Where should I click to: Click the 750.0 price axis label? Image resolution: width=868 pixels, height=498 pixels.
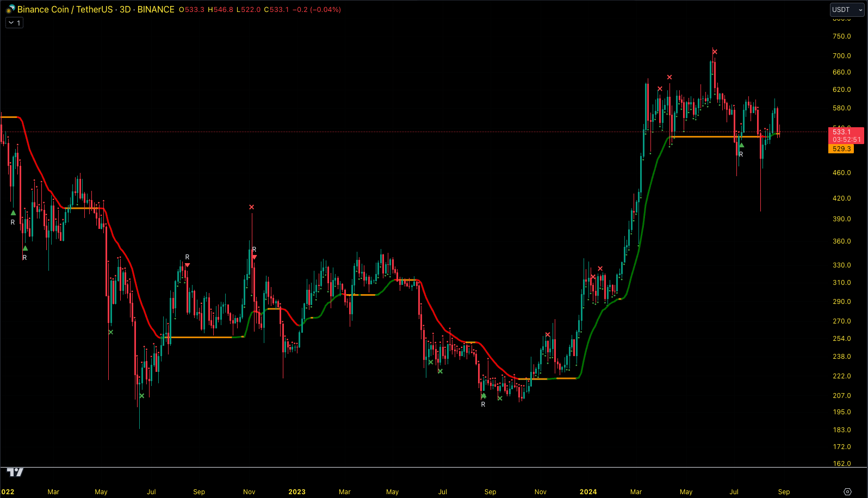point(841,36)
